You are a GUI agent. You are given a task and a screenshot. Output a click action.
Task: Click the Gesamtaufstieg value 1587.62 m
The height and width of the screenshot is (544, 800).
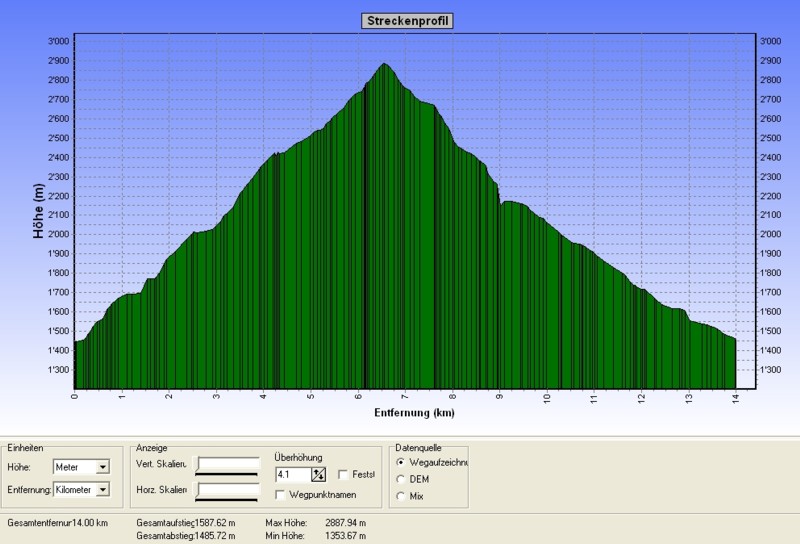click(215, 522)
